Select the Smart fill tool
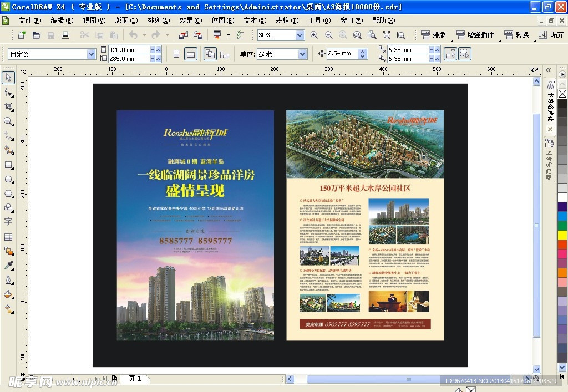The height and width of the screenshot is (392, 568). tap(8, 150)
